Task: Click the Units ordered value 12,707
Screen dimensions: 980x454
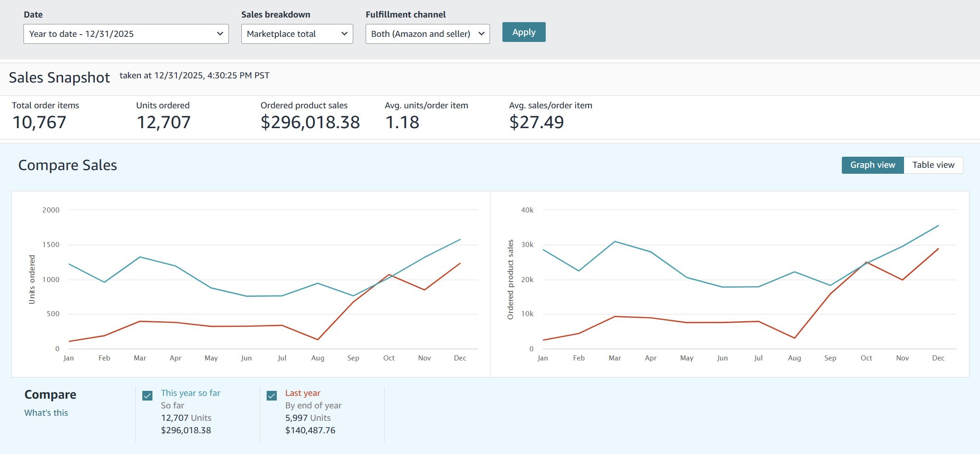Action: (163, 122)
